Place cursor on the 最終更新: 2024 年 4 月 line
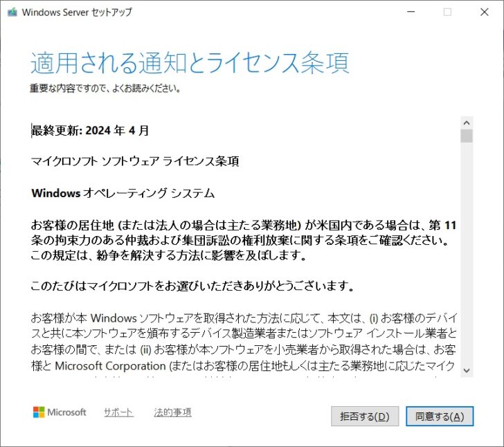 tap(90, 131)
